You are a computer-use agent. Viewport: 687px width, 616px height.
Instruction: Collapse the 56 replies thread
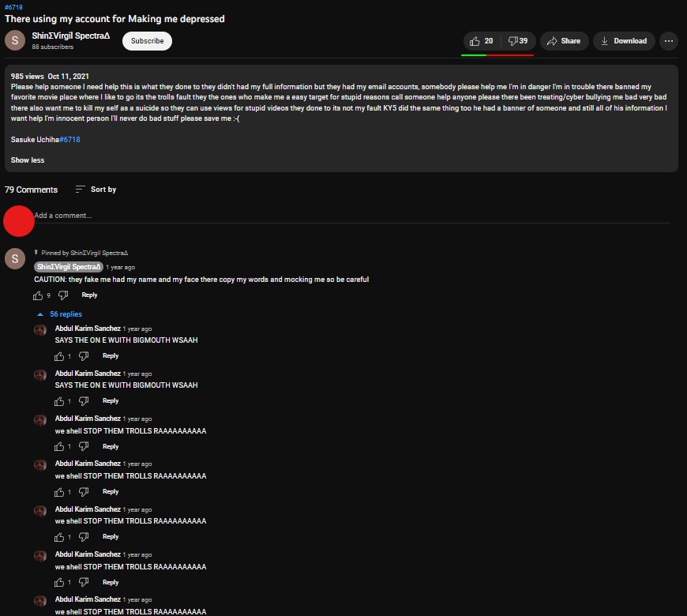[x=60, y=314]
